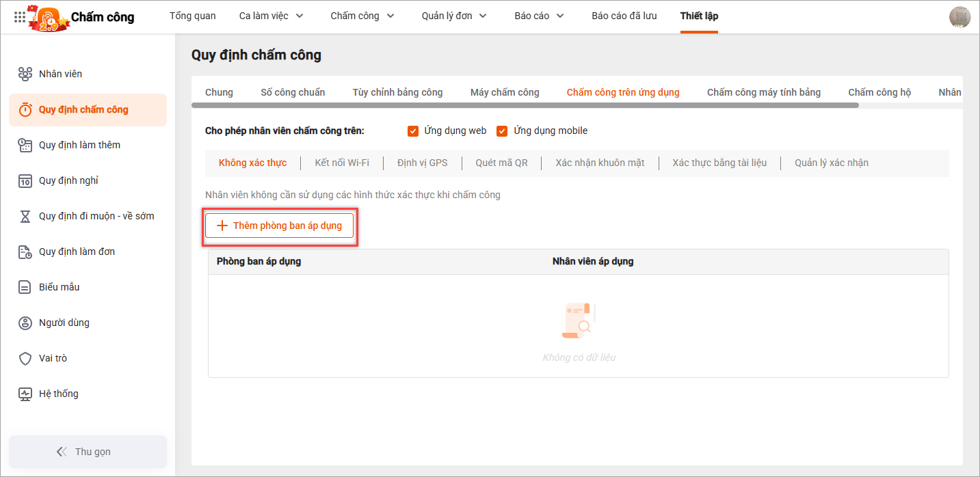The image size is (980, 477).
Task: Click the Vai trò shield icon
Action: coord(25,358)
